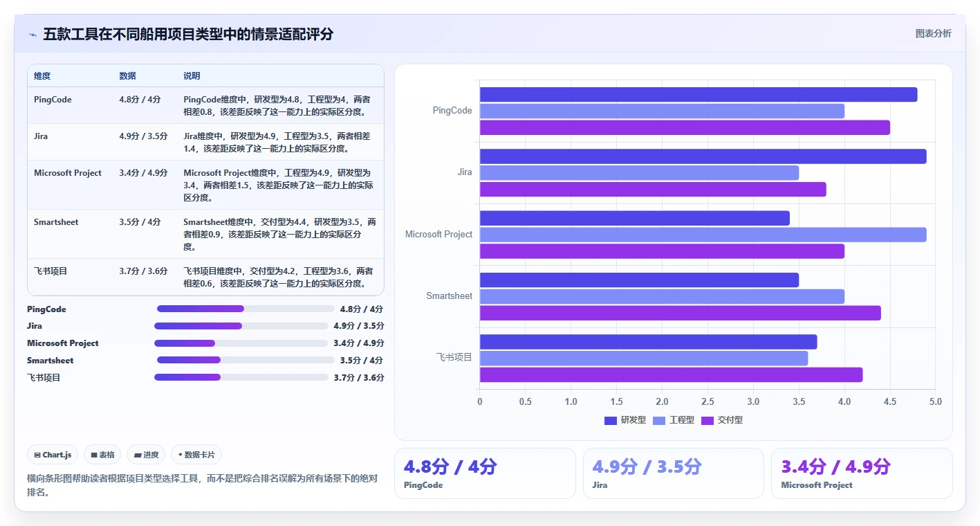Click the Jira description text in the table
The image size is (980, 526).
(277, 143)
